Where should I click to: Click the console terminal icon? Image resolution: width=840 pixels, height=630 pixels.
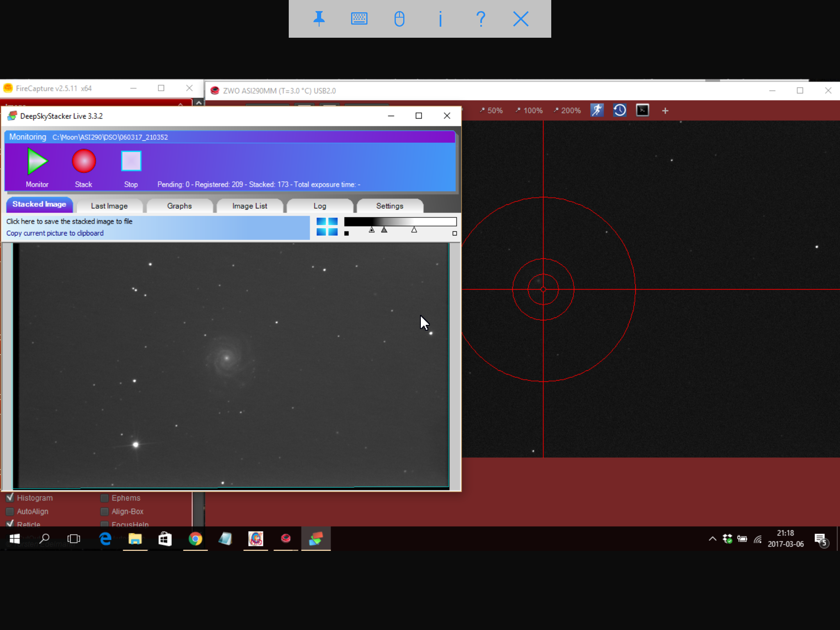642,110
